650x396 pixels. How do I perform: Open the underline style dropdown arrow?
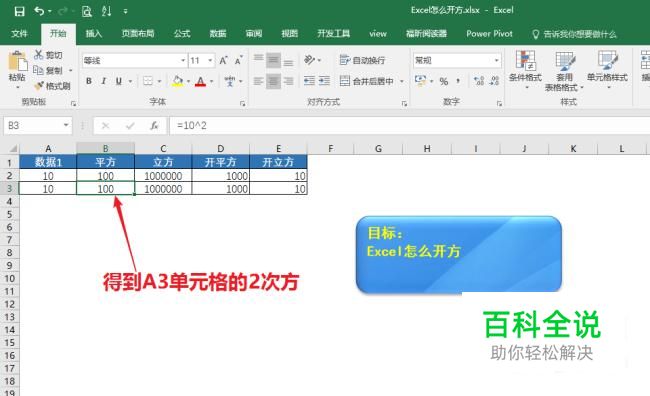130,81
